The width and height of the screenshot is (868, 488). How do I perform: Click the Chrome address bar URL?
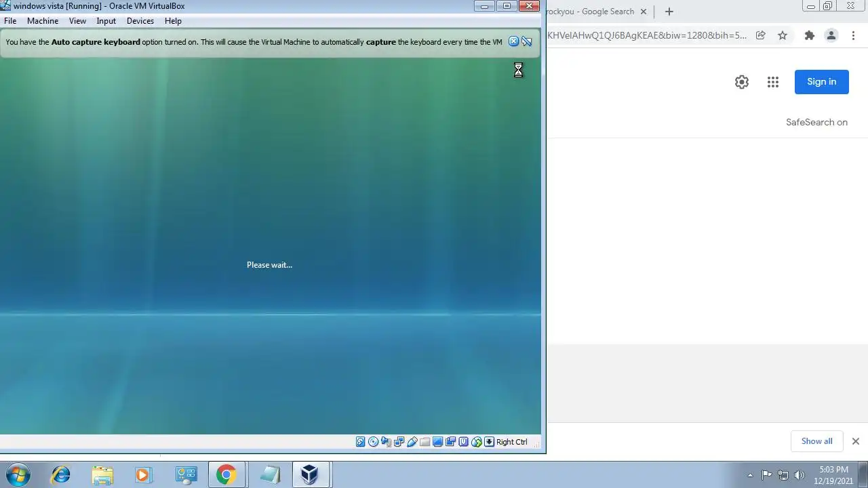pyautogui.click(x=647, y=35)
